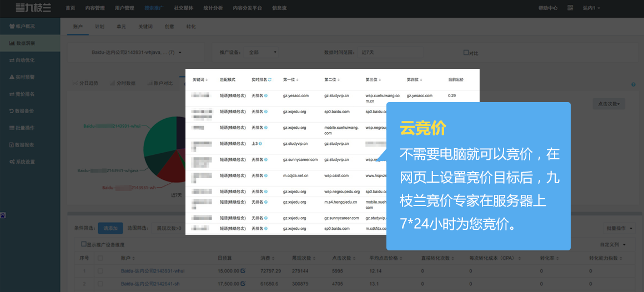The height and width of the screenshot is (292, 644).
Task: Edit daily budget 17,500.00 pencil icon
Action: [243, 283]
